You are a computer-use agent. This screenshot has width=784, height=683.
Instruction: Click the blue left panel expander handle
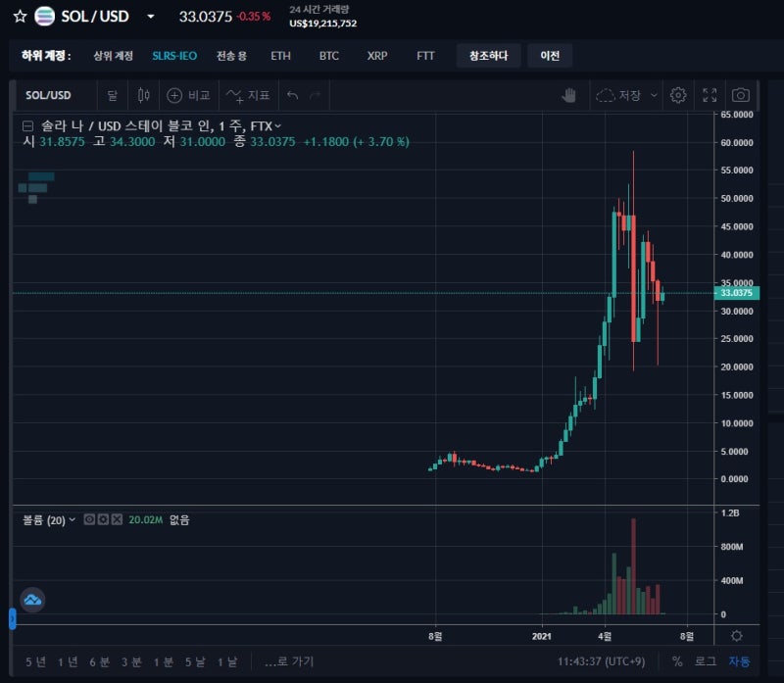pos(13,618)
